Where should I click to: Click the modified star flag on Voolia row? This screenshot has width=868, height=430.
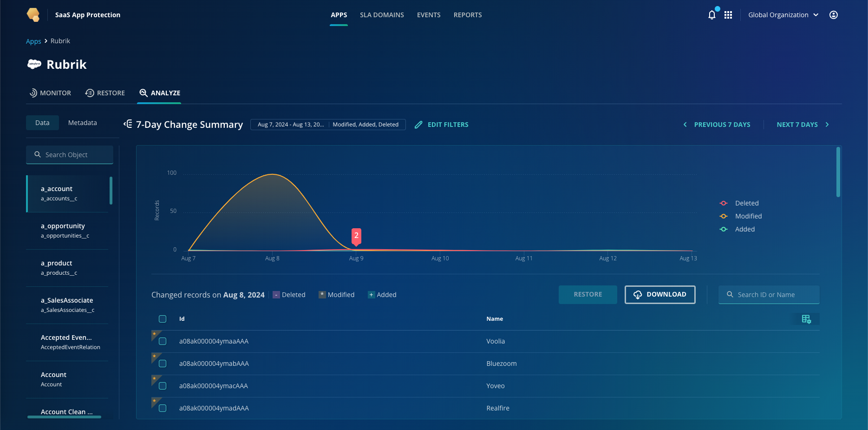click(x=155, y=334)
